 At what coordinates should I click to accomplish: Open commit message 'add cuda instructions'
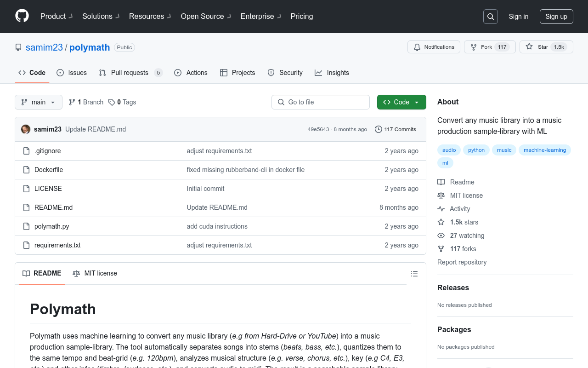[x=217, y=226]
